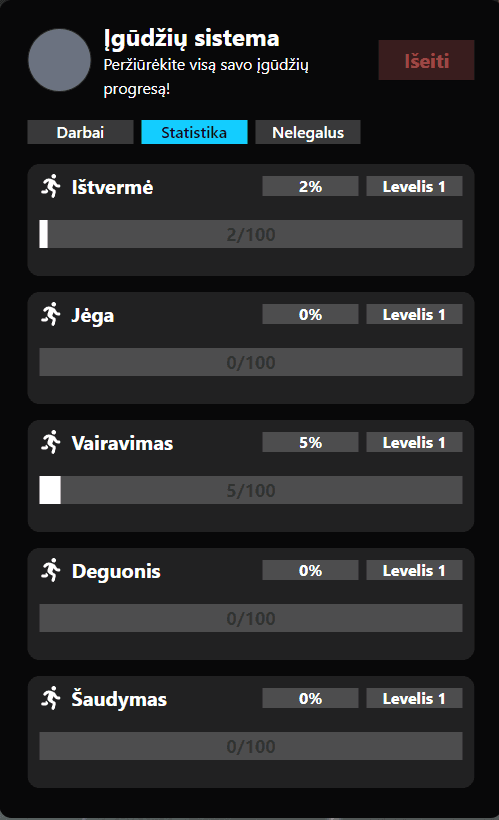Click the Ištvermė 2/100 progress bar
Image resolution: width=499 pixels, height=820 pixels.
click(x=251, y=234)
